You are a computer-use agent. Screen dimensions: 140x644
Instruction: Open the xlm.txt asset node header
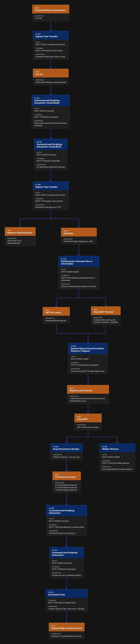pyautogui.click(x=51, y=73)
